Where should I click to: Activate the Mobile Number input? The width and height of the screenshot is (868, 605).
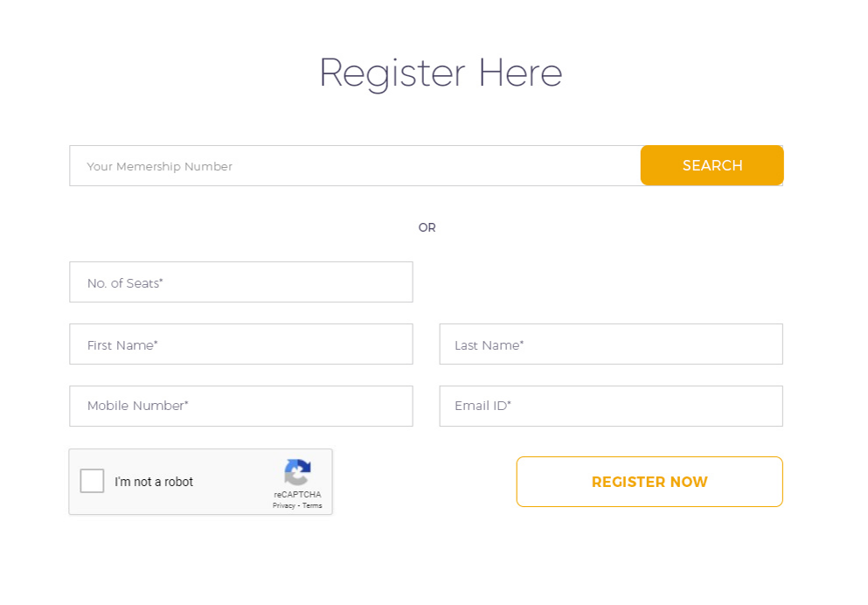point(240,407)
